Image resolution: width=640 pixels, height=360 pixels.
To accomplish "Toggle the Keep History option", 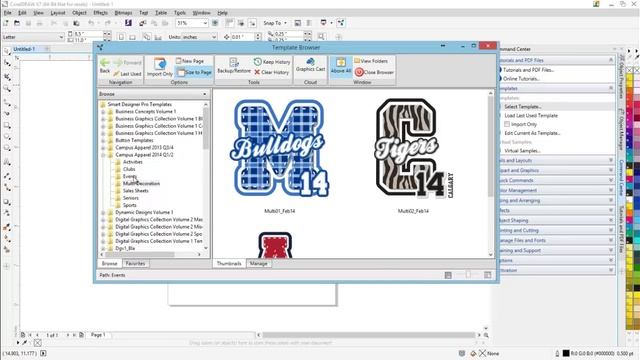I will [272, 62].
